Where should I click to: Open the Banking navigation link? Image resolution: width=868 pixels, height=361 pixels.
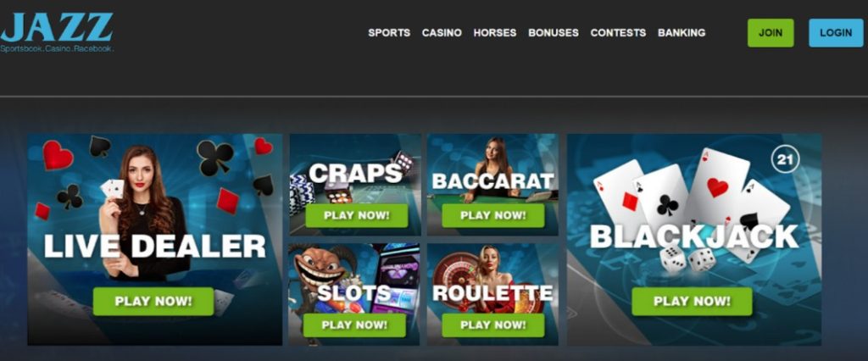pyautogui.click(x=682, y=33)
